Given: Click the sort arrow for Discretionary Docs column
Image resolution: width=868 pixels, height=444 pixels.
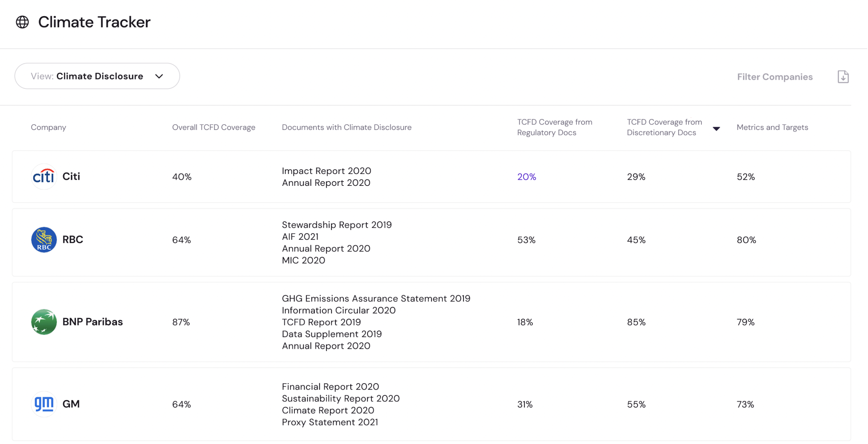Looking at the screenshot, I should 716,129.
